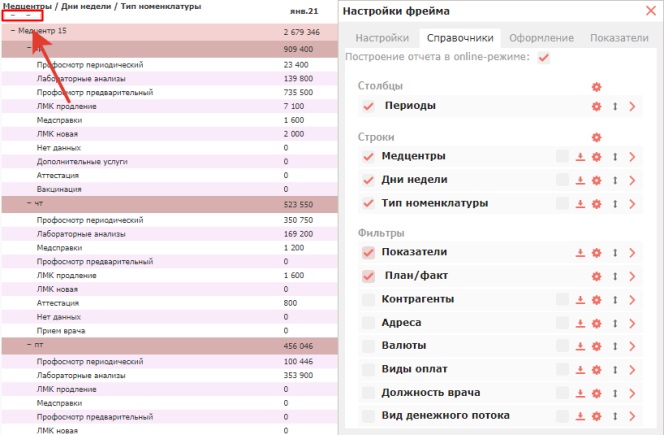Screen dimensions: 664x435
Task: Uncheck the Периоды checkbox
Action: [x=368, y=106]
